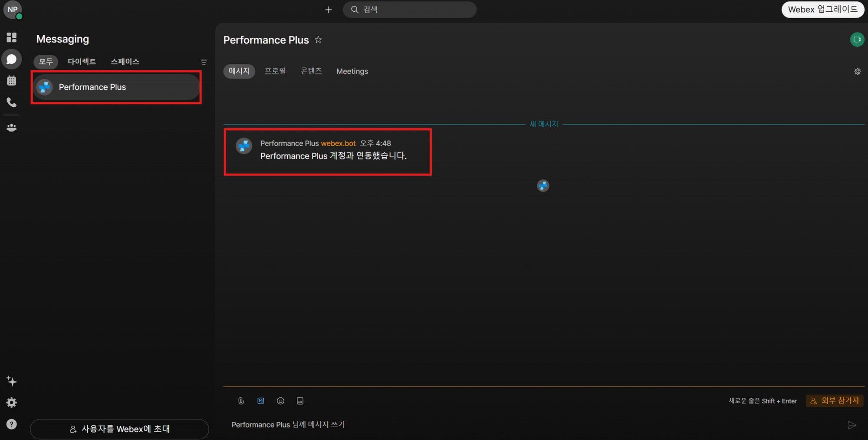The image size is (868, 440).
Task: Click the message text 계정과 연동했습니다
Action: [368, 156]
